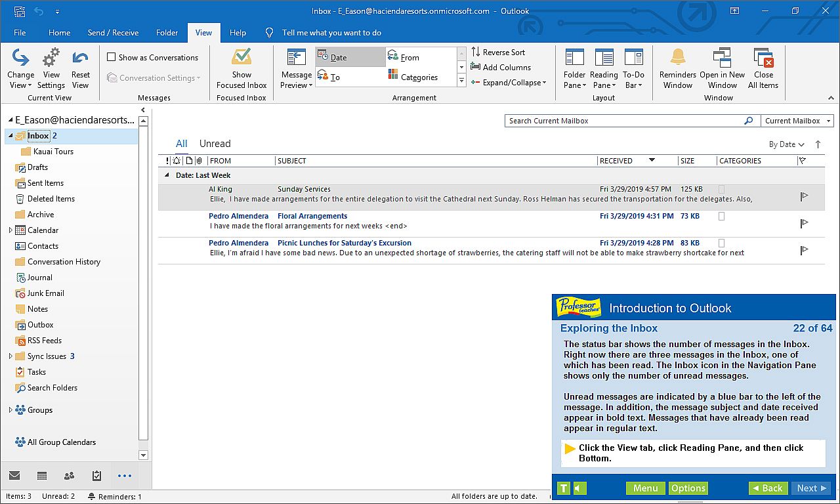This screenshot has height=504, width=840.
Task: Flag the Sunday Services message
Action: click(x=804, y=196)
